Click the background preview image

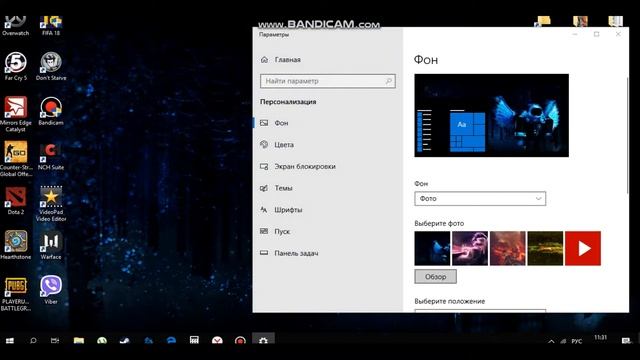491,115
